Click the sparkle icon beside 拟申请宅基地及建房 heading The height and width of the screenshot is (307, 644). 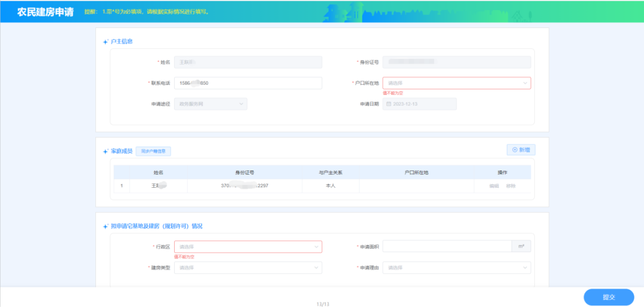tap(106, 227)
